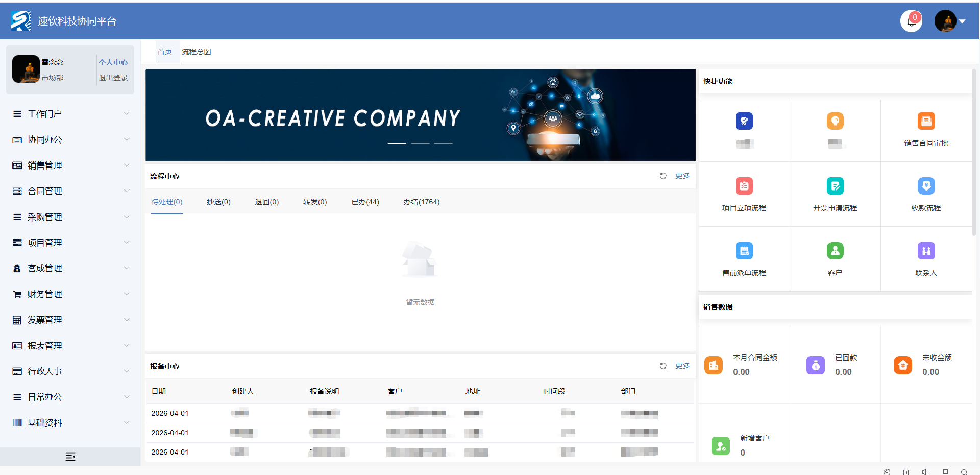The image size is (980, 475).
Task: Click the 收款流程 shortcut icon
Action: click(926, 186)
